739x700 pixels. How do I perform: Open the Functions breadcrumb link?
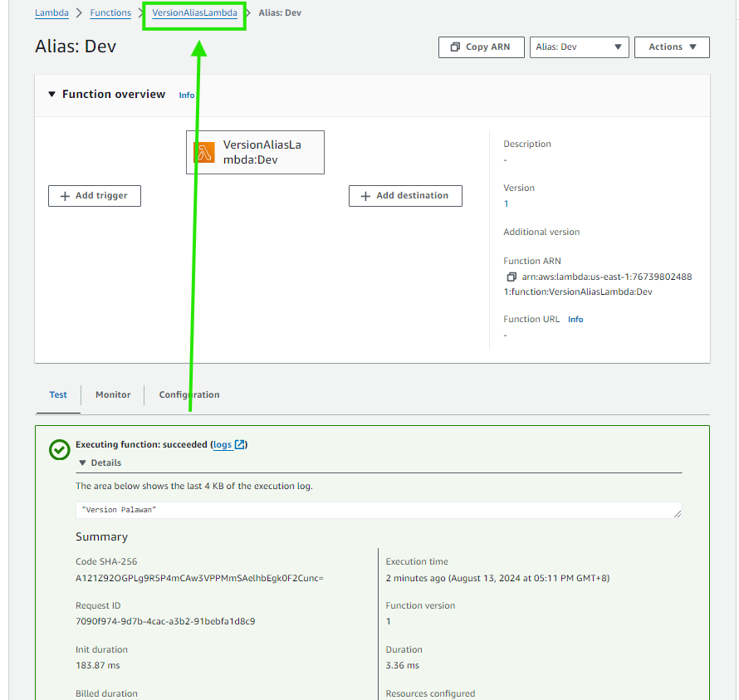tap(110, 13)
